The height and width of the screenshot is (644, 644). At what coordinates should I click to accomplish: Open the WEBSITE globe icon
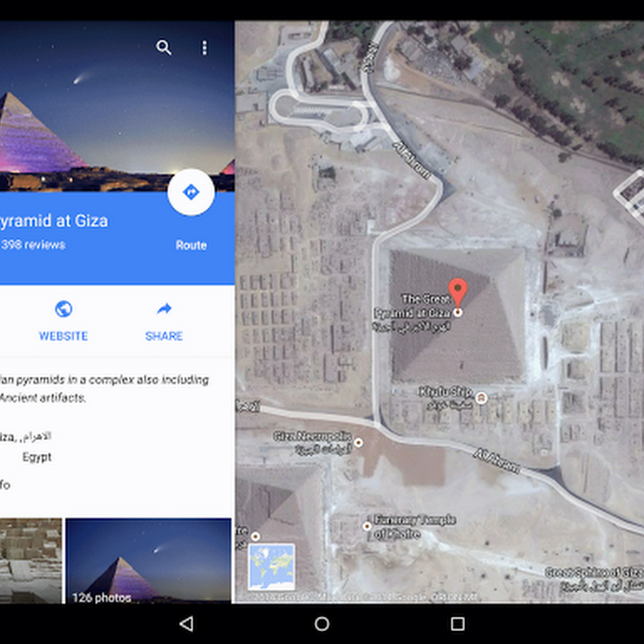(64, 309)
